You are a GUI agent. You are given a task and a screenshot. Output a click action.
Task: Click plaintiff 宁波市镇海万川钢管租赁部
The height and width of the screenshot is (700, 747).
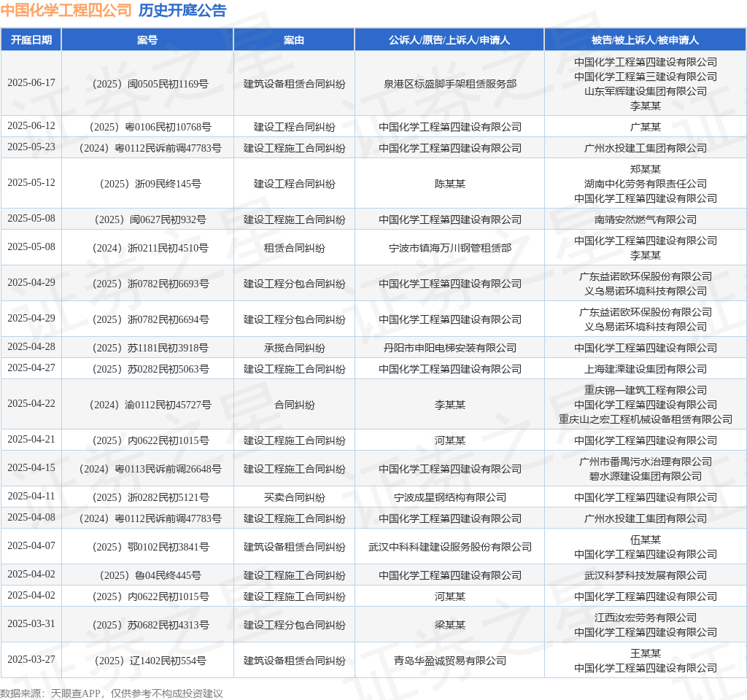point(449,248)
